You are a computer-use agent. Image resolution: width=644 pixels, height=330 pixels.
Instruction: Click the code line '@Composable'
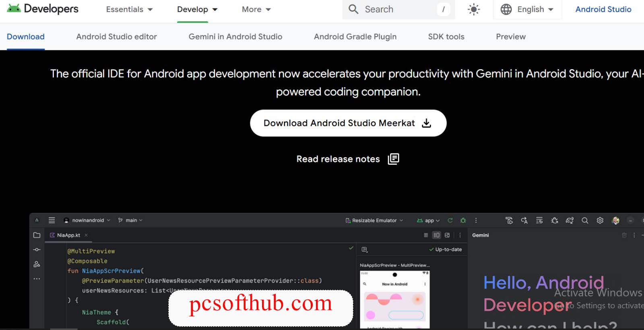[87, 261]
